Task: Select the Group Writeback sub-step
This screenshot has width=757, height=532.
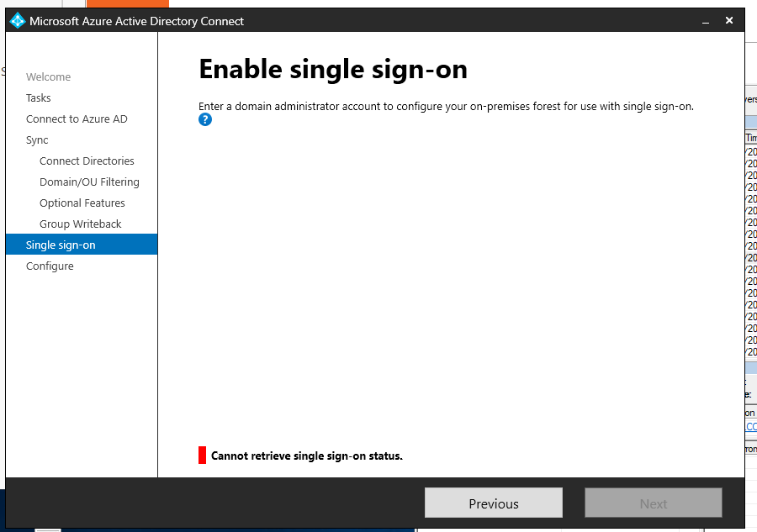Action: [81, 224]
